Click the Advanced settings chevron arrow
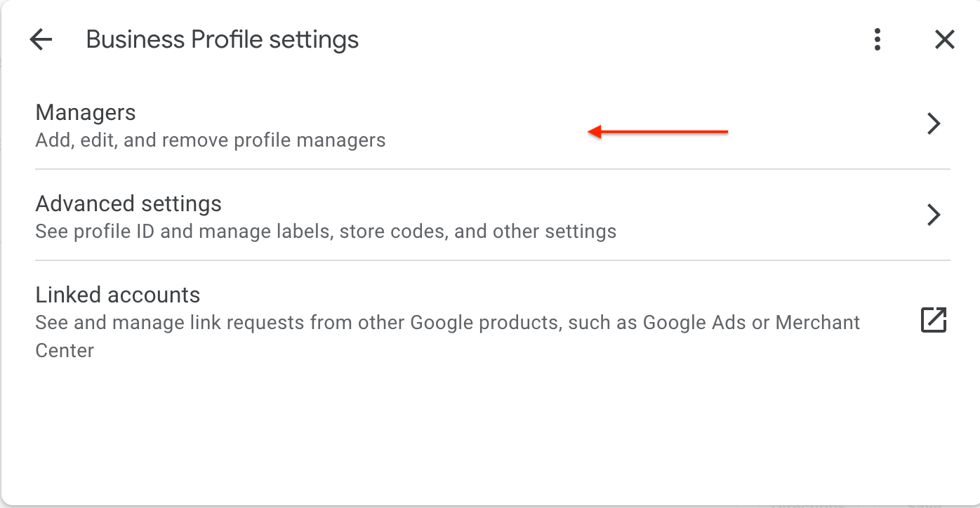 [933, 215]
